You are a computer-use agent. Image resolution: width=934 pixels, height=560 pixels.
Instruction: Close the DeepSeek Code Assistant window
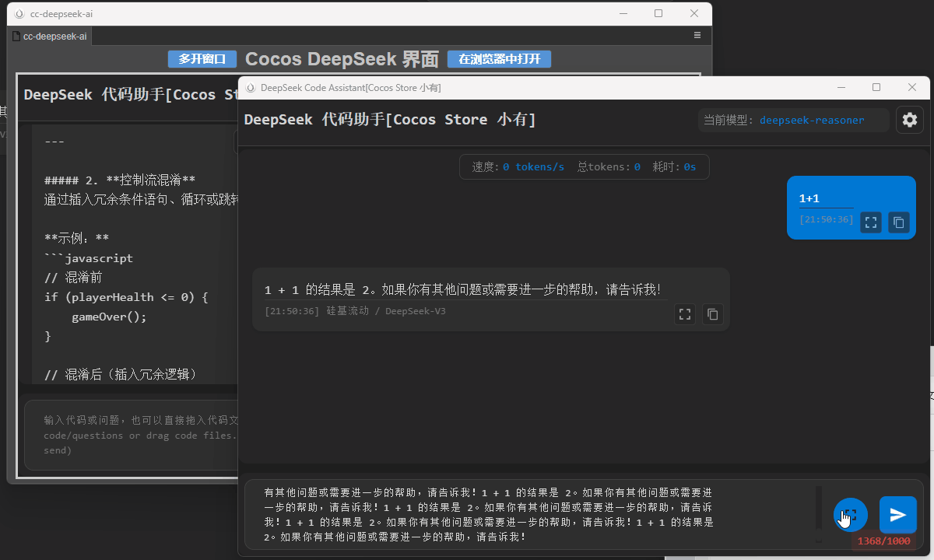coord(912,88)
